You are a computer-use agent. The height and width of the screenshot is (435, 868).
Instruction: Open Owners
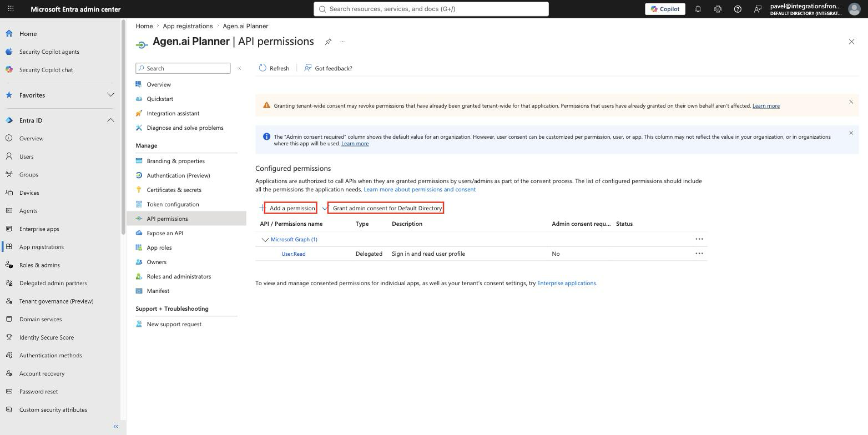[157, 262]
